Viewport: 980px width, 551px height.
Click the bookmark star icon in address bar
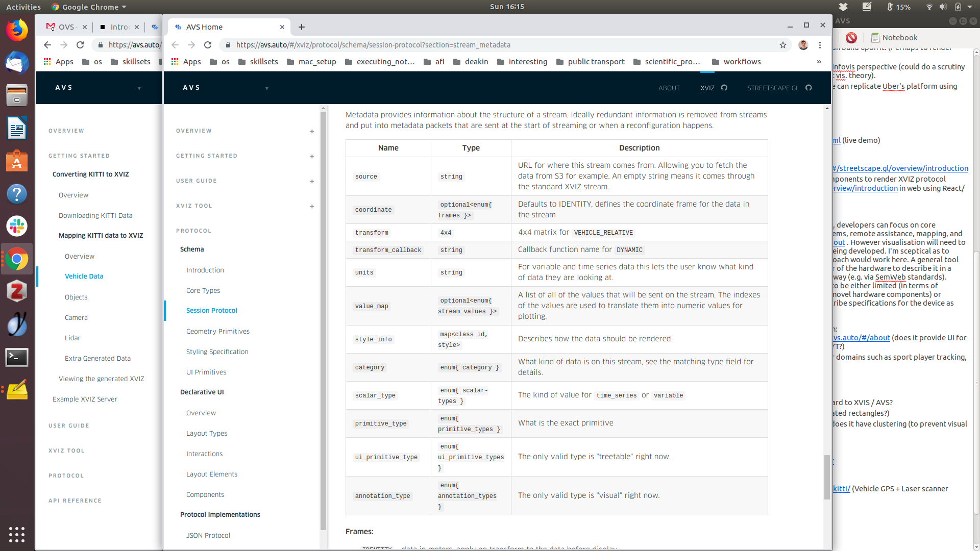[x=783, y=45]
